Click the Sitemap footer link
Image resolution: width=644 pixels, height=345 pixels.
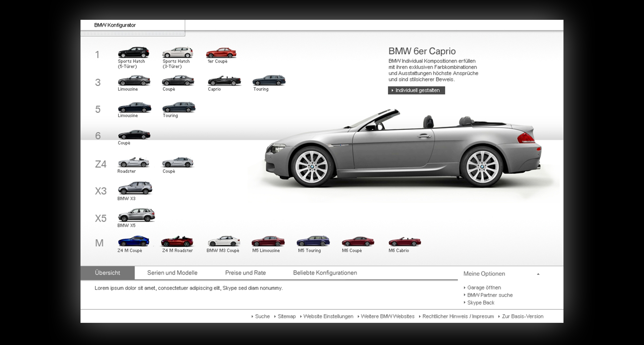click(286, 316)
